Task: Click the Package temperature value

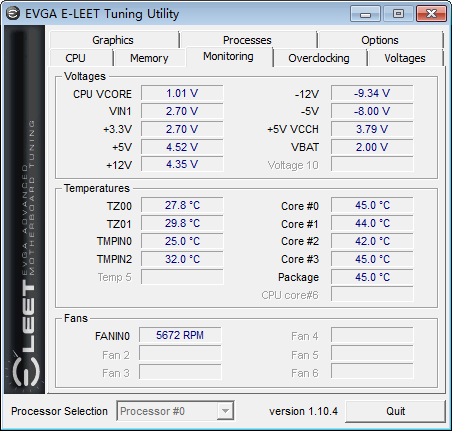Action: [x=372, y=277]
